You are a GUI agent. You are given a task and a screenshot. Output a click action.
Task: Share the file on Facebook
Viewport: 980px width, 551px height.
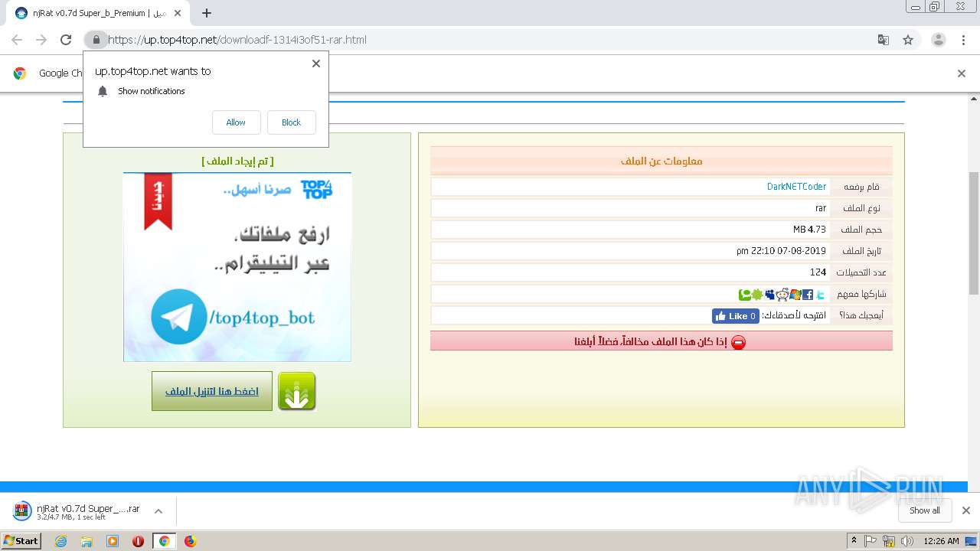pyautogui.click(x=808, y=294)
